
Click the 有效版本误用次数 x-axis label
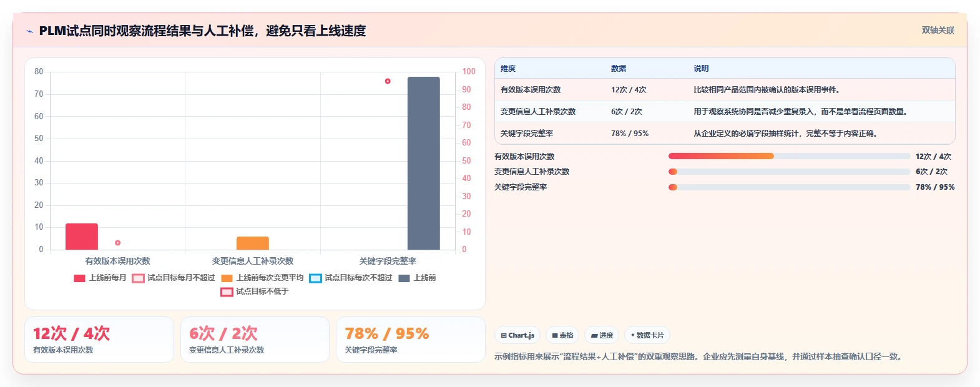[117, 261]
